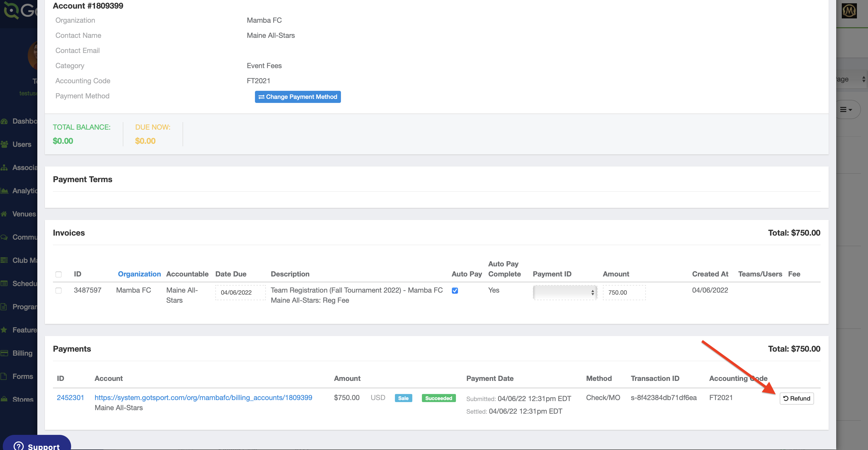Click Change Payment Method button
This screenshot has height=450, width=868.
tap(298, 97)
